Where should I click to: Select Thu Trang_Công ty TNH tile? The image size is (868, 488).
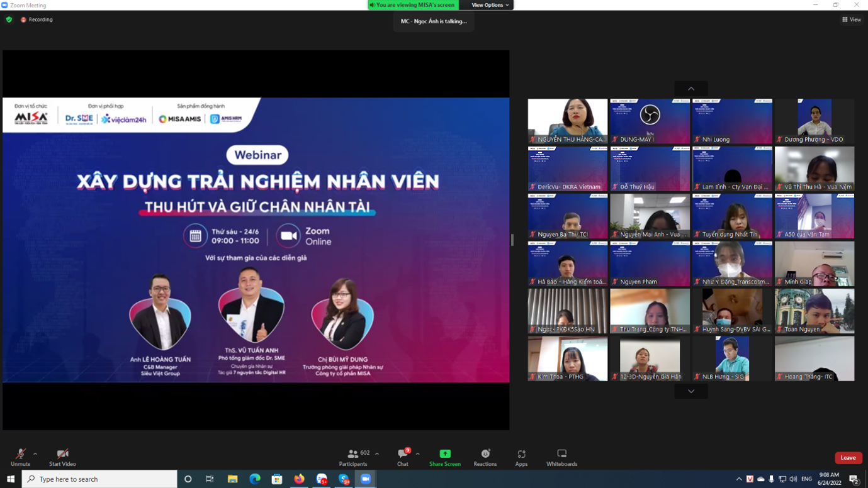[650, 311]
